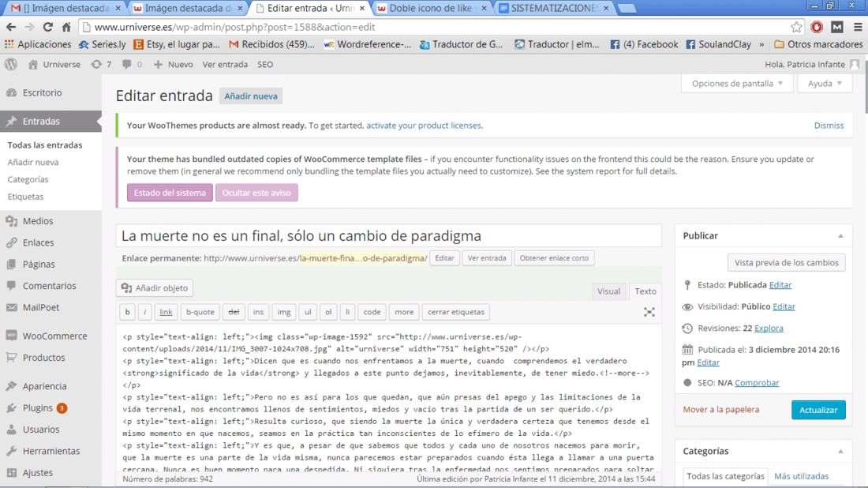Open Herramientas in the sidebar
The image size is (868, 488).
pos(51,451)
